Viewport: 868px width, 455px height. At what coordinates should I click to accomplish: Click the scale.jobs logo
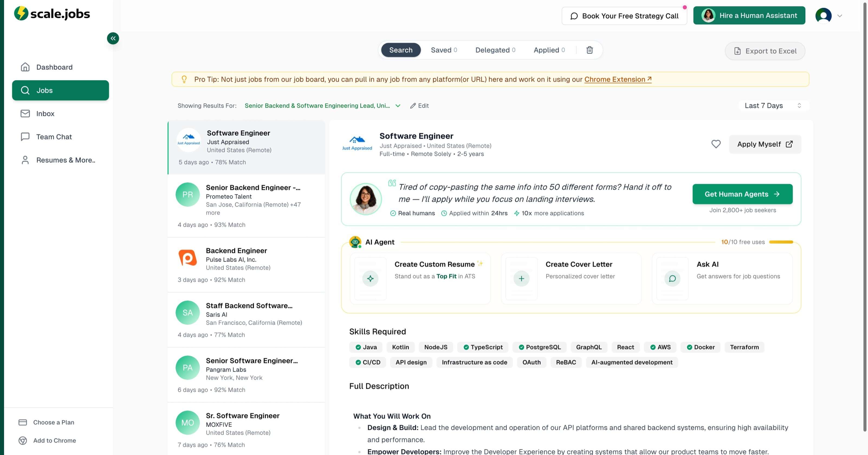pyautogui.click(x=52, y=14)
